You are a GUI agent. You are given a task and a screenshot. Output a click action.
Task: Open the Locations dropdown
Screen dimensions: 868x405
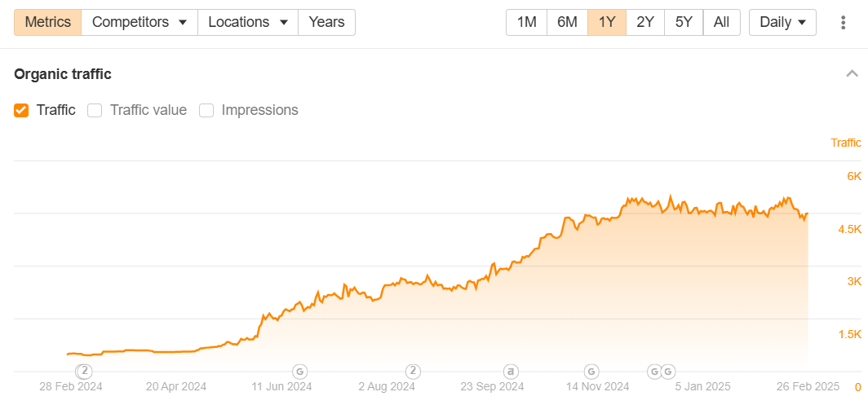pos(248,23)
